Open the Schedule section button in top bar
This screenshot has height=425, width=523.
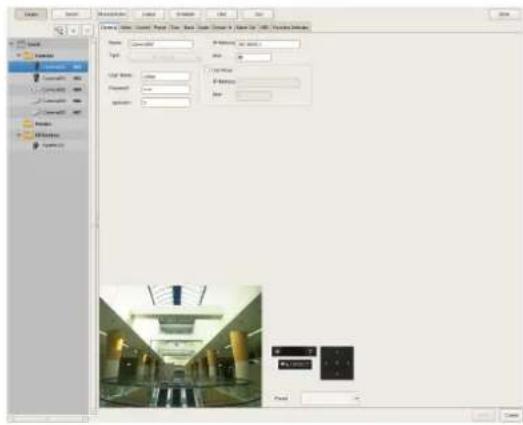[185, 14]
